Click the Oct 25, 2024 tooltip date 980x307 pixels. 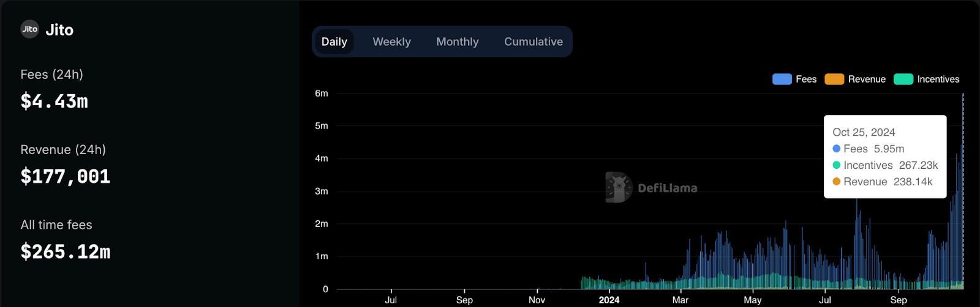point(864,132)
